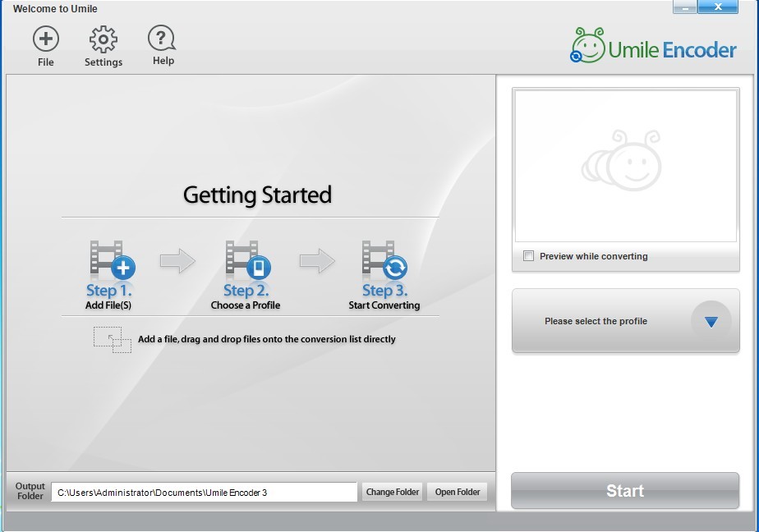
Task: Enable Preview while converting checkbox
Action: coord(529,256)
